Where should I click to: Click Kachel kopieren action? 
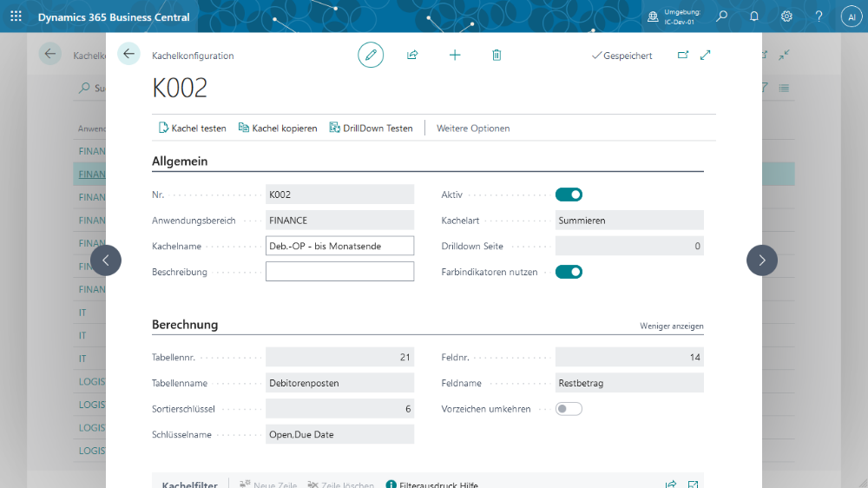click(278, 129)
